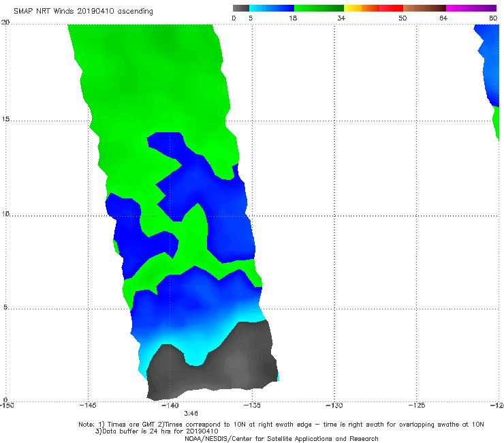504x443 pixels.
Task: Click the color bar label '5'
Action: click(251, 18)
